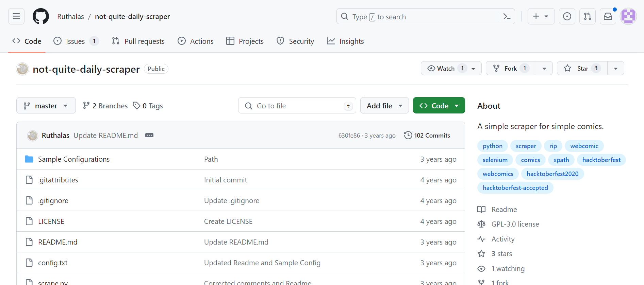
Task: Click the Go to file field
Action: coord(297,106)
